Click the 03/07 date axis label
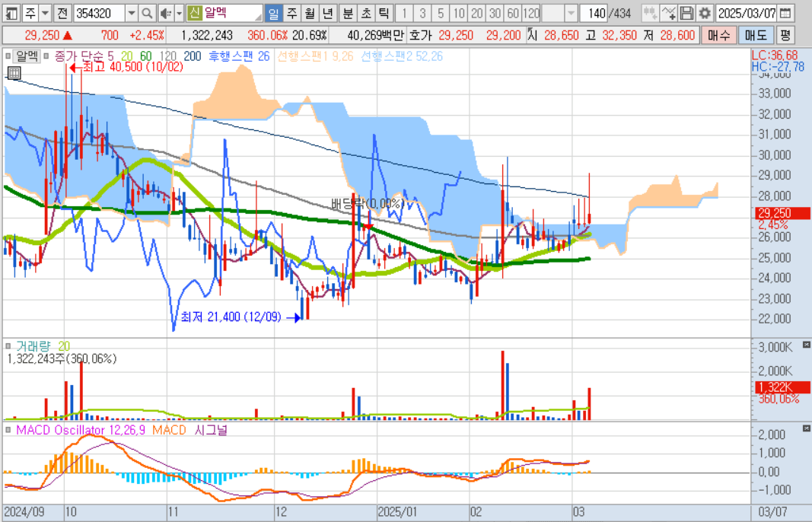This screenshot has height=522, width=812. (x=772, y=512)
